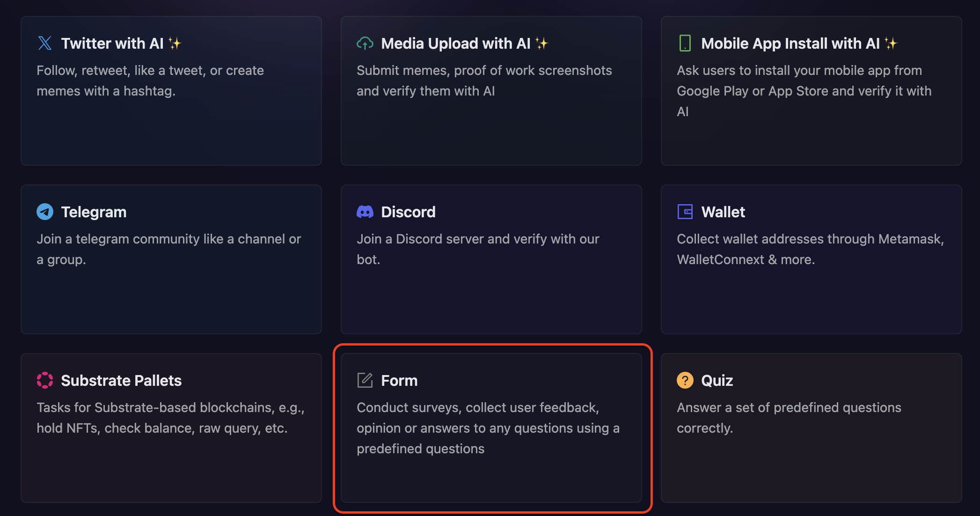Select the Media Upload with AI card
Viewport: 980px width, 516px height.
tap(490, 90)
